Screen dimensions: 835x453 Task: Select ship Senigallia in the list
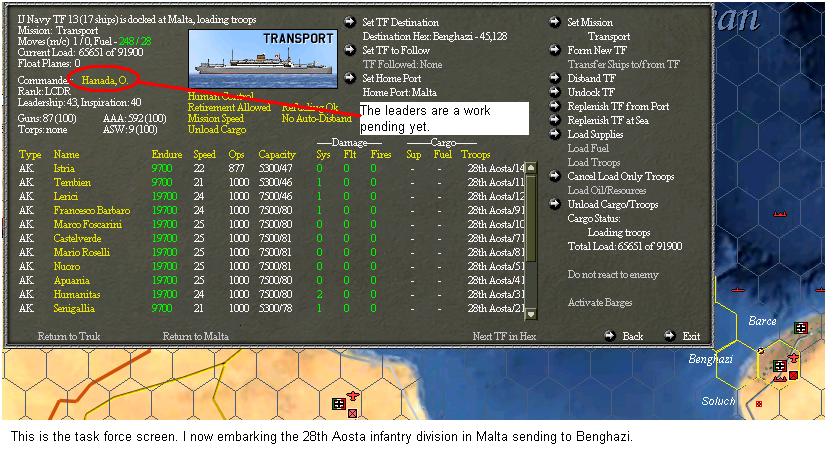point(74,308)
